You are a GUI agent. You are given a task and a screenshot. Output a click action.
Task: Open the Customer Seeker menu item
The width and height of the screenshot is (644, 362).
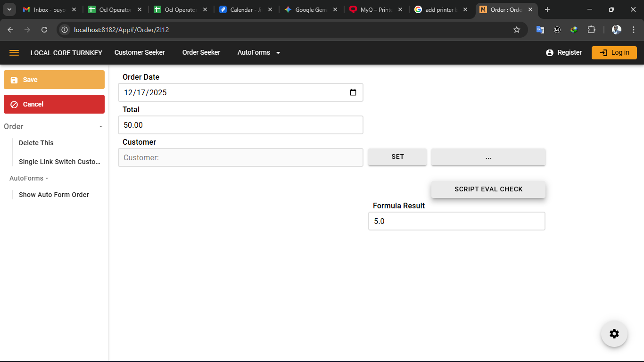pos(140,53)
